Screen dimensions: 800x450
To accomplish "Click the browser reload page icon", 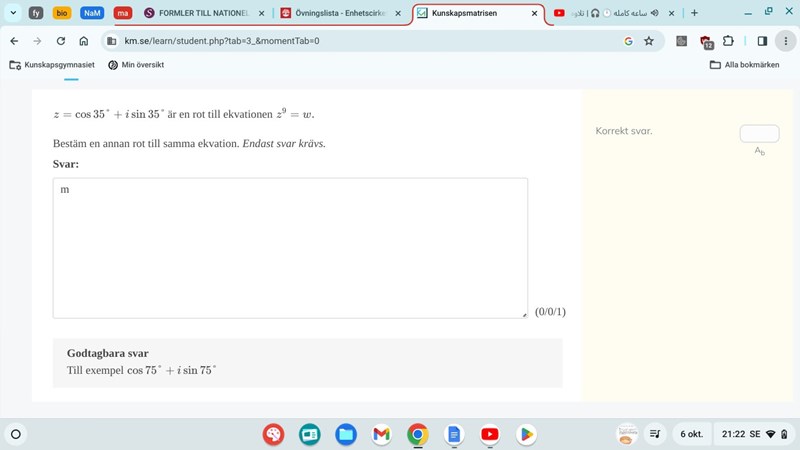I will point(61,41).
